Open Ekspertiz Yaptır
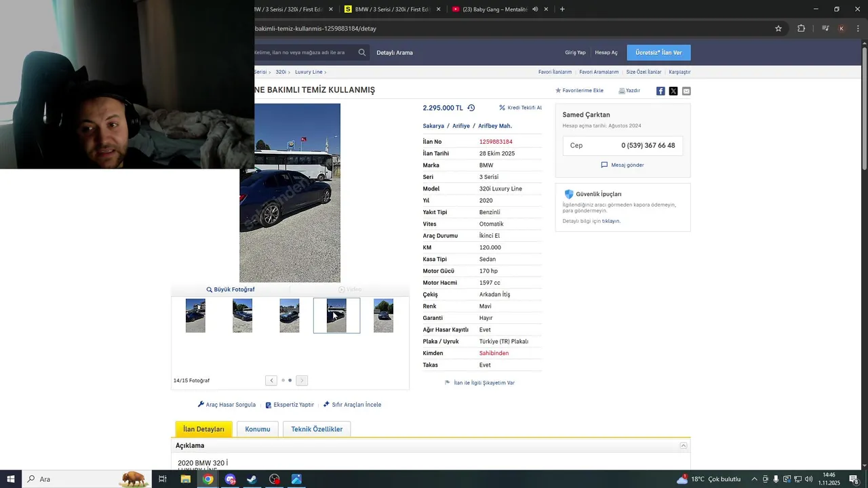Viewport: 868px width, 488px height. click(290, 405)
